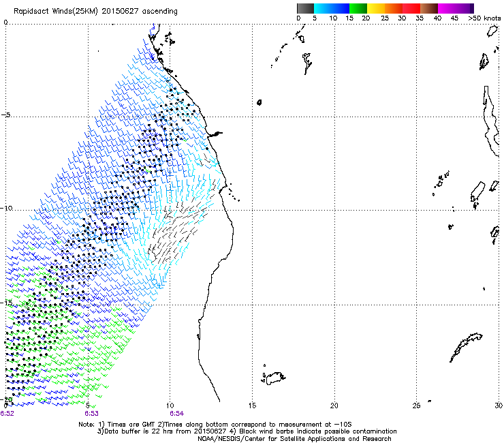Click the '-10' latitude axis label

(x=6, y=208)
